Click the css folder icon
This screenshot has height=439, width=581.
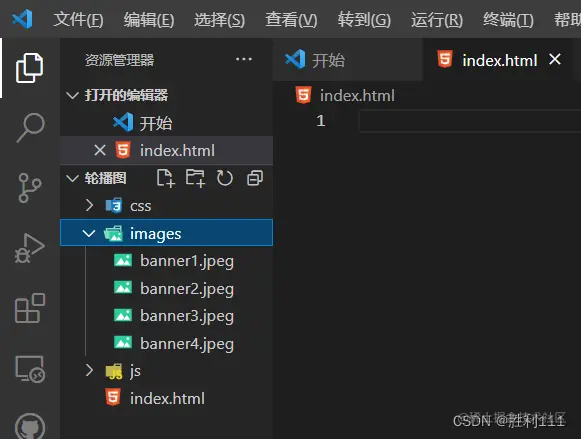coord(113,205)
